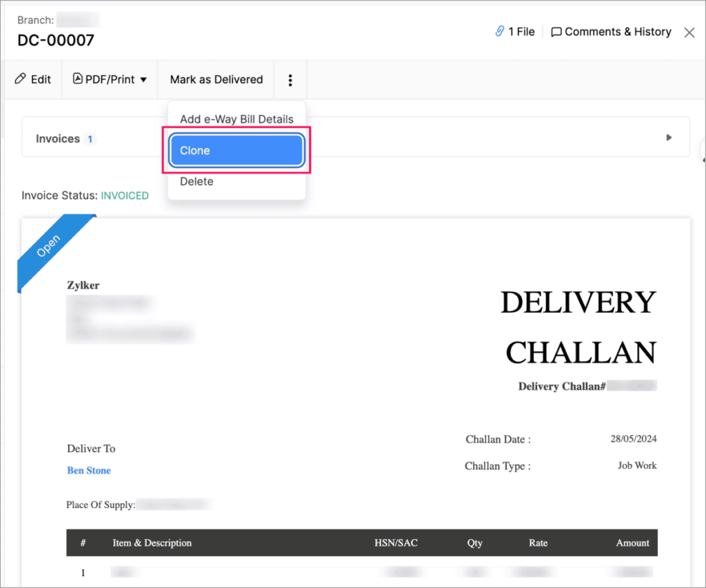
Task: Open the PDF/Print dropdown arrow
Action: pyautogui.click(x=143, y=80)
